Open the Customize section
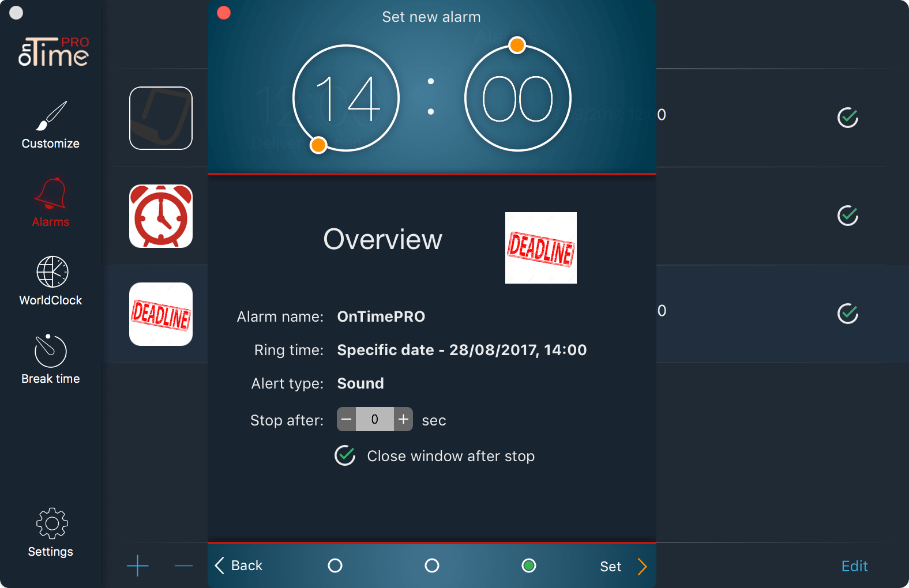Screen dimensions: 909x588 click(x=51, y=125)
